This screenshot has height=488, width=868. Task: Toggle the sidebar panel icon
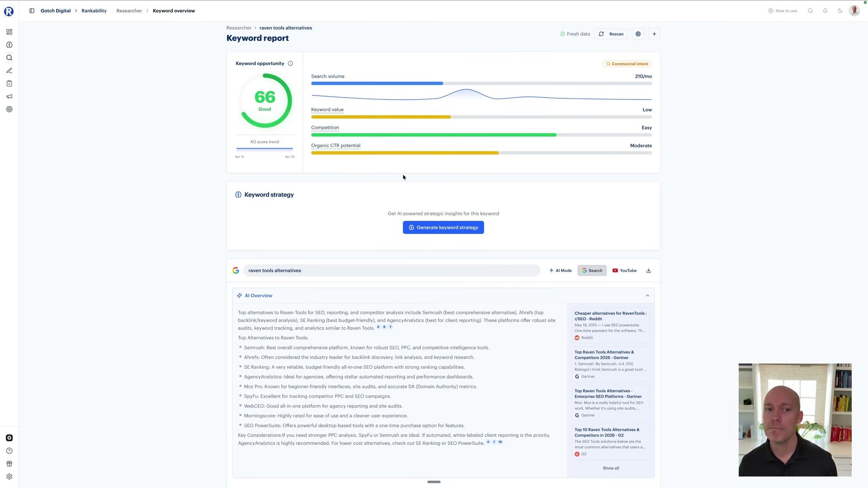click(x=32, y=11)
